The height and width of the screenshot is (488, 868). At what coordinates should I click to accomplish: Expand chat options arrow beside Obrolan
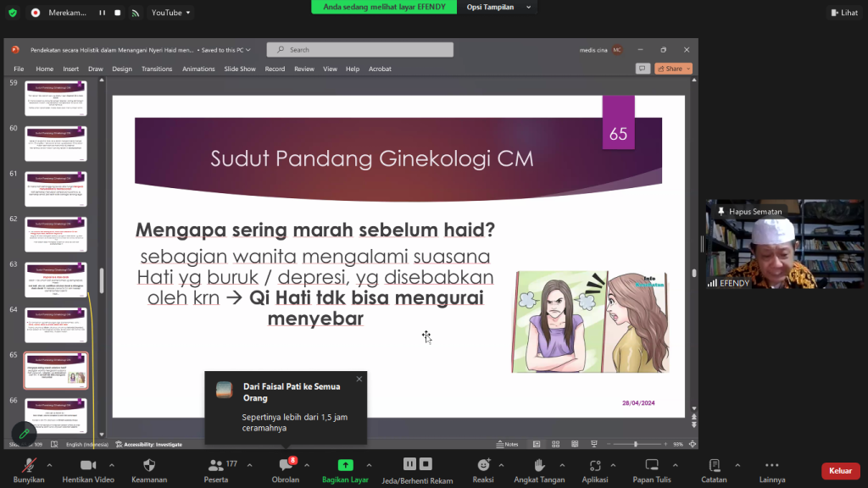tap(307, 465)
